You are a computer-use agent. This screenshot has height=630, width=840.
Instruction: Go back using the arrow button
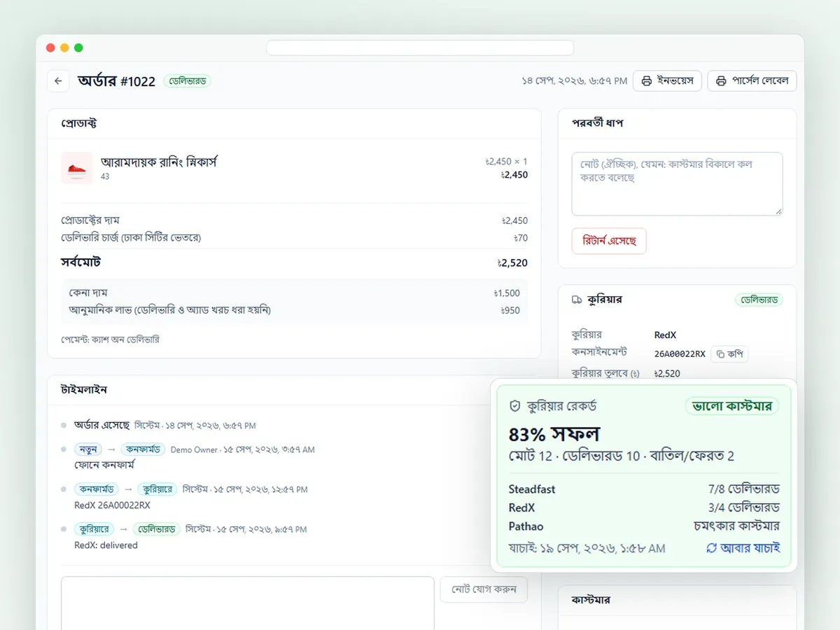pos(58,81)
